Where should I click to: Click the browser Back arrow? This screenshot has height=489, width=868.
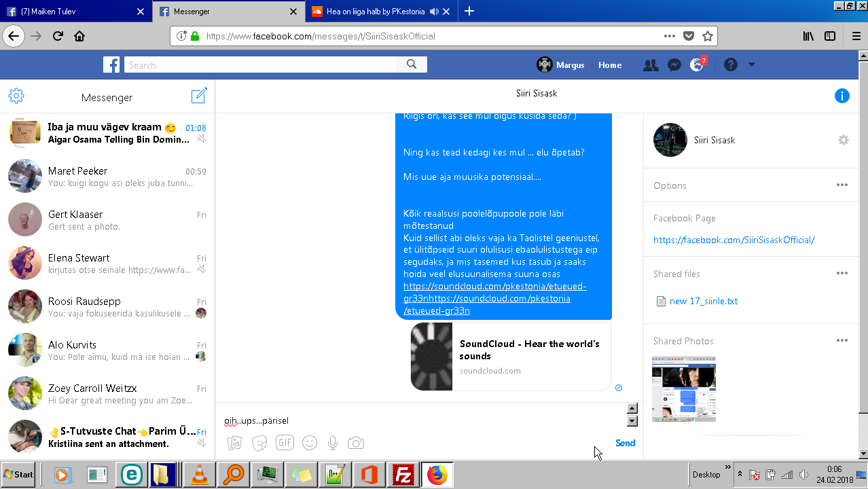[x=14, y=36]
